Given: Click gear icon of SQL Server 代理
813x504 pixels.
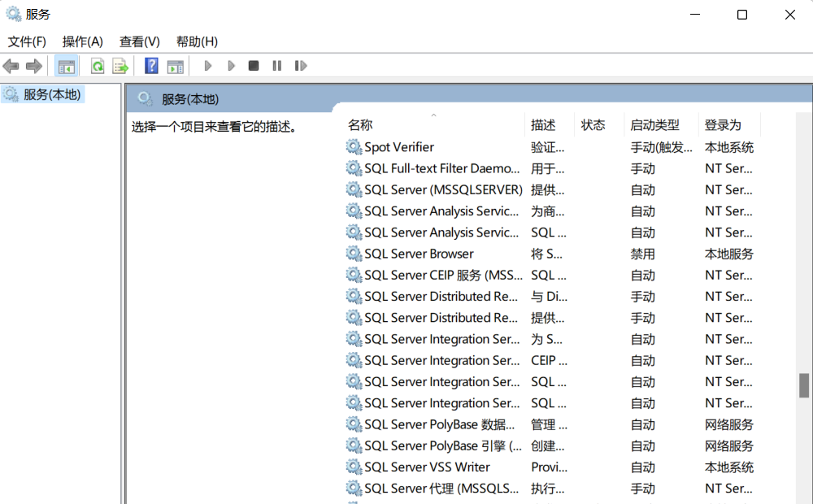Looking at the screenshot, I should (354, 488).
